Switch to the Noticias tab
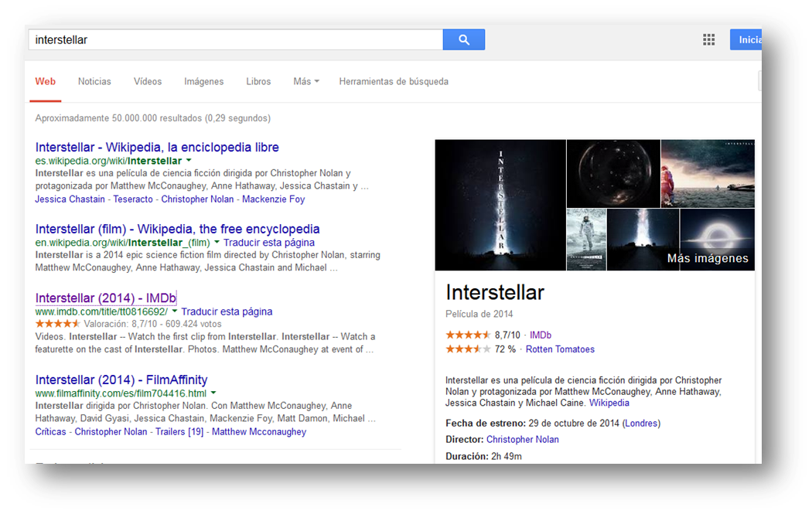The width and height of the screenshot is (812, 514). (x=94, y=81)
